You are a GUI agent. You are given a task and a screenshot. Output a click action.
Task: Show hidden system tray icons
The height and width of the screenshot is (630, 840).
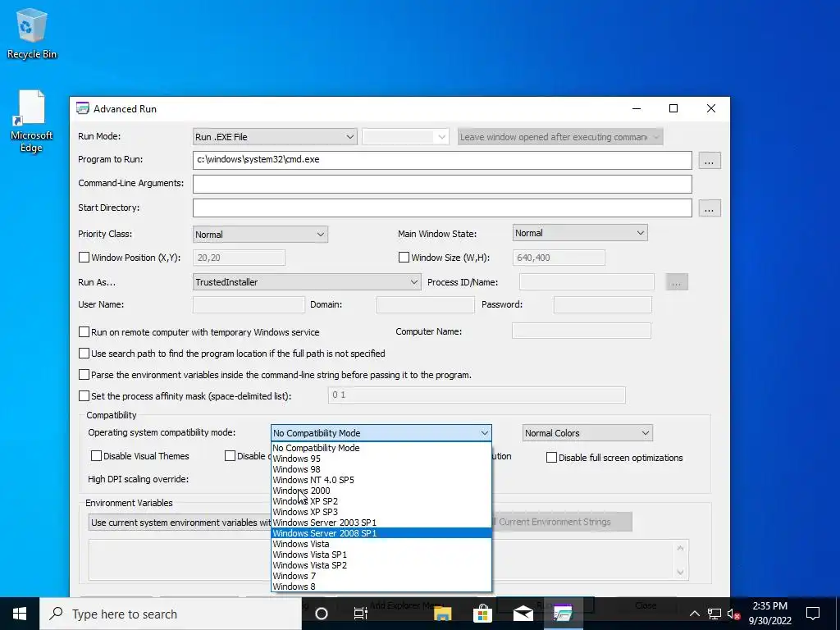click(694, 614)
